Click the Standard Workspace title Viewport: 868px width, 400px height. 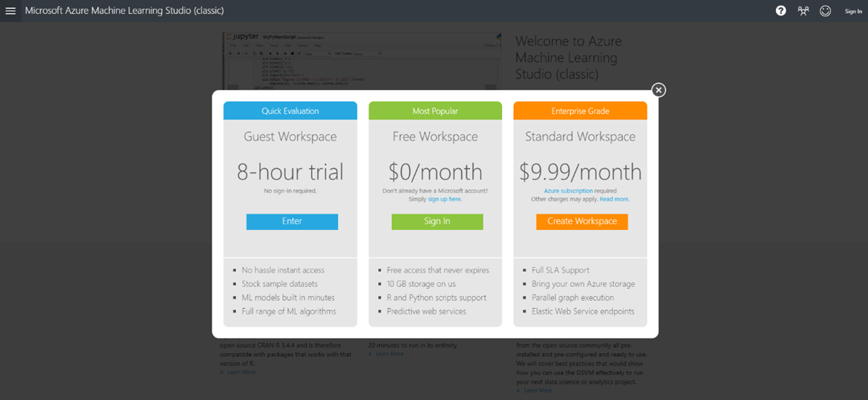click(580, 136)
